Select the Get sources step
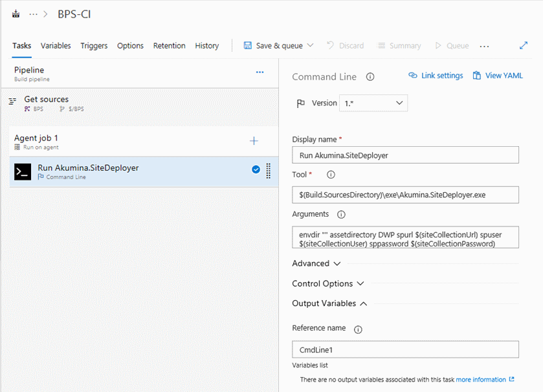Screen dimensions: 543x392 (x=140, y=103)
